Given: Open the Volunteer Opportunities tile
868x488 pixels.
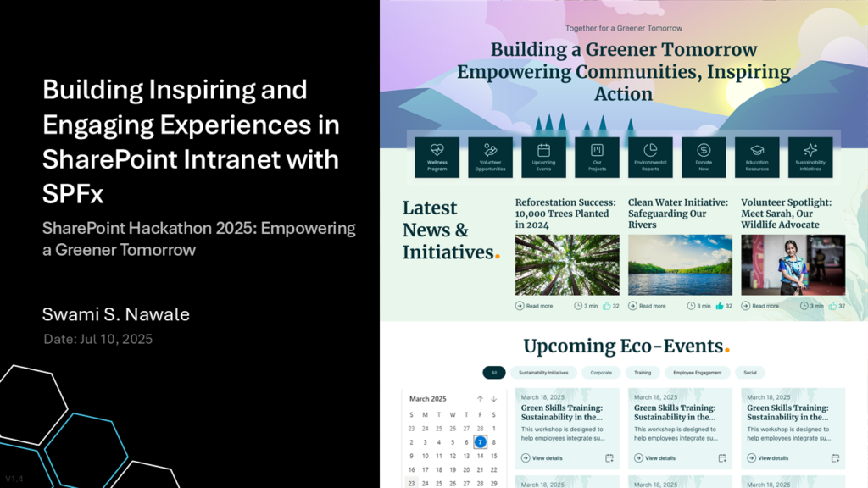Looking at the screenshot, I should [490, 158].
